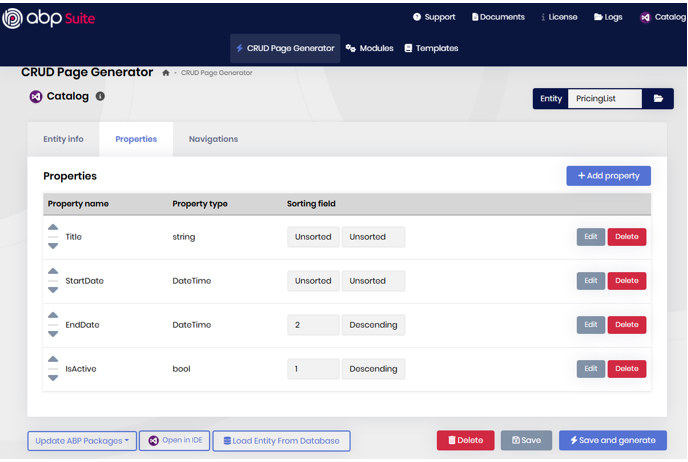Click the red Delete entity button
This screenshot has height=462, width=688.
click(466, 441)
